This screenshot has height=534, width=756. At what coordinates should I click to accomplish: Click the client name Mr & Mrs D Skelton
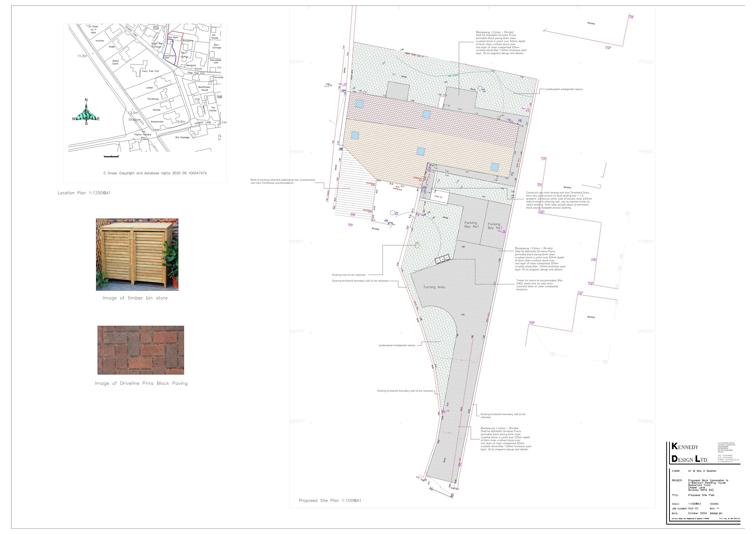pos(702,471)
